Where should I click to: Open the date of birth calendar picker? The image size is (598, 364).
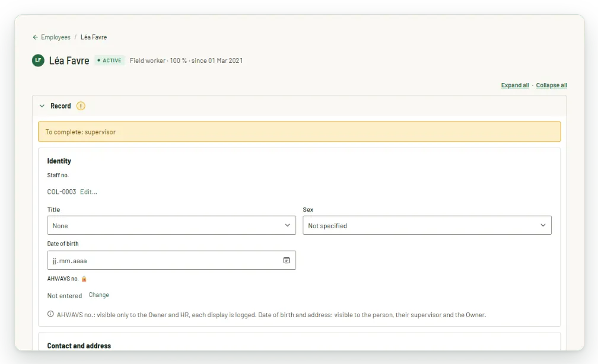287,260
